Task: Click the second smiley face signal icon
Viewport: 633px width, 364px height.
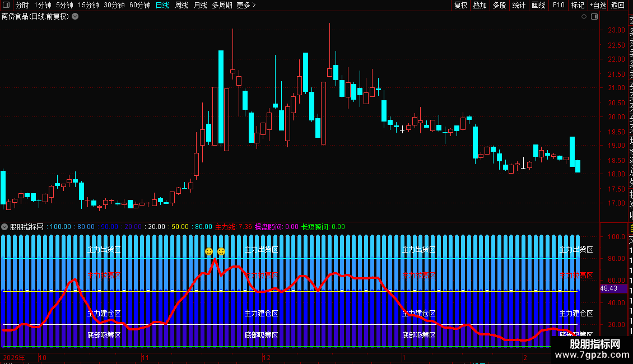Action: [x=221, y=251]
